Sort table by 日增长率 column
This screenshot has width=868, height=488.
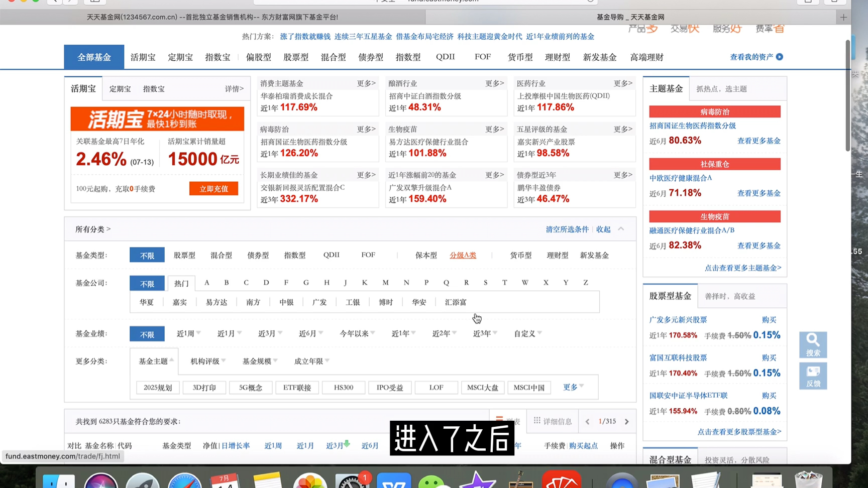236,446
